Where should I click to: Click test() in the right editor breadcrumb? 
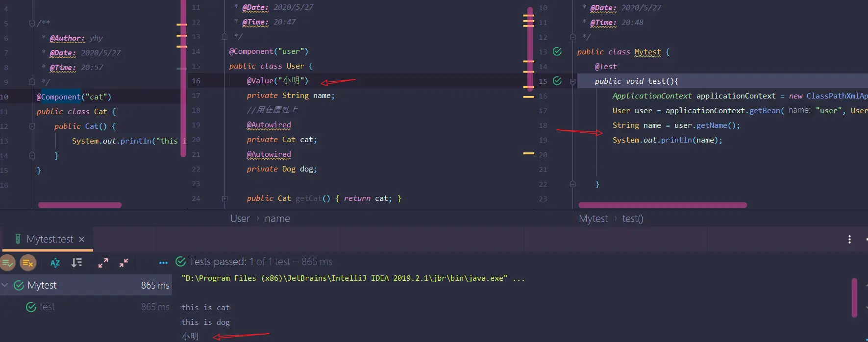point(633,219)
